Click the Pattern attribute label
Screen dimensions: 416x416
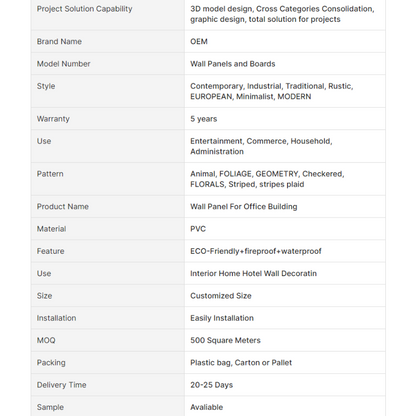click(50, 174)
